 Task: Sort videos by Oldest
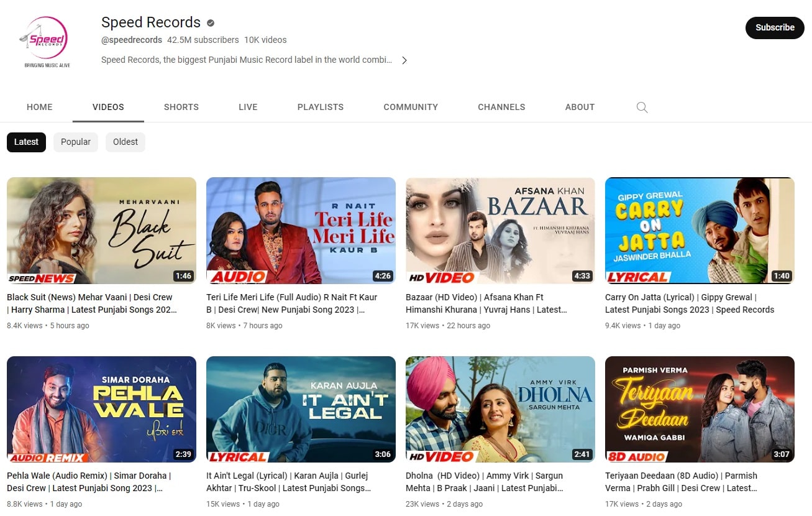125,142
